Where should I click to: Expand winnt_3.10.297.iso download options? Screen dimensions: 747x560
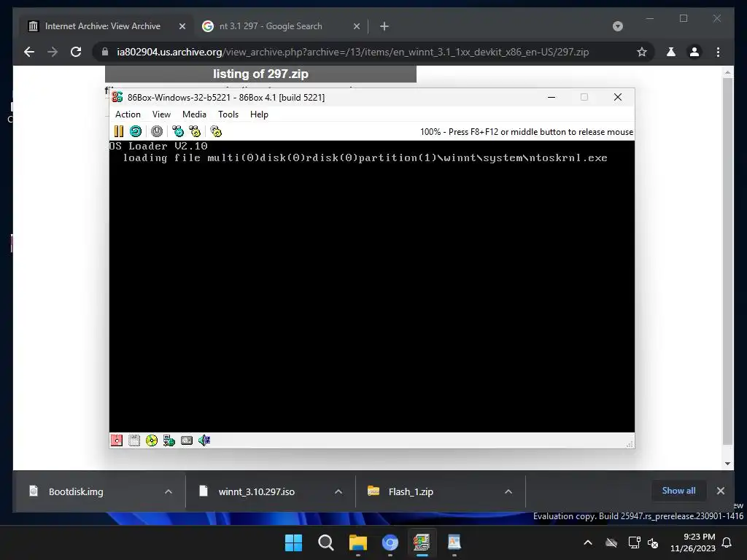pos(338,491)
